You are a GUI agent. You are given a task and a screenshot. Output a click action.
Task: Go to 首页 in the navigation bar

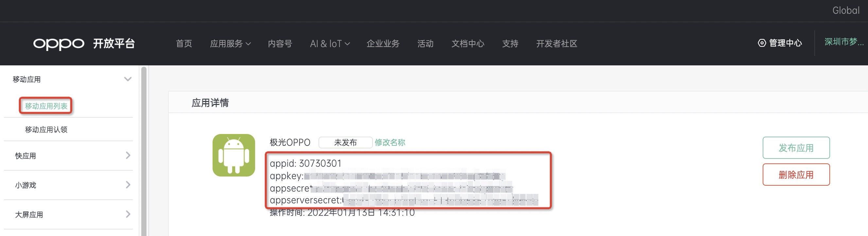[x=184, y=44]
